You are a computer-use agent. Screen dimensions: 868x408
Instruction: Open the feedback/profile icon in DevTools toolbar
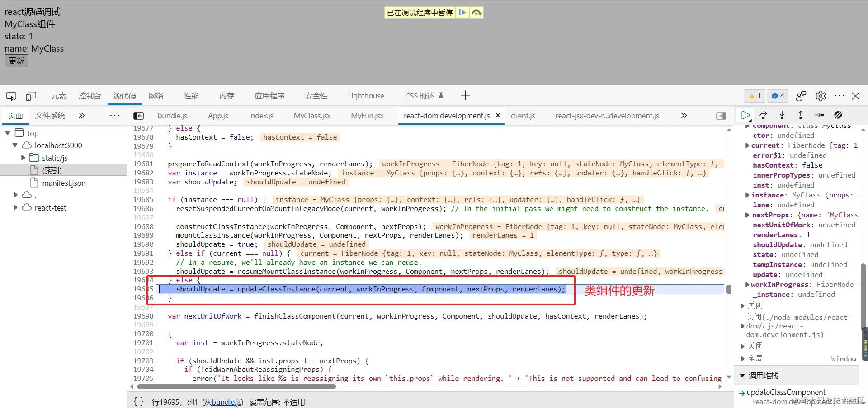coord(801,96)
